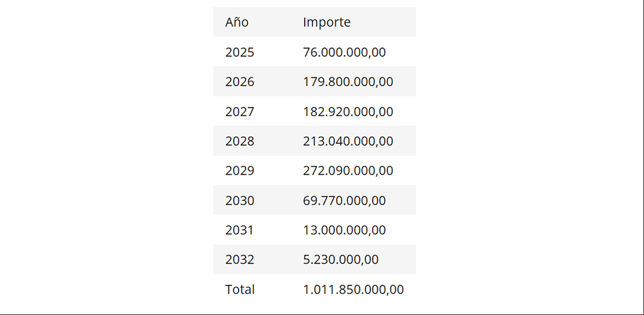
Task: Click the 2032 year cell
Action: [x=240, y=260]
